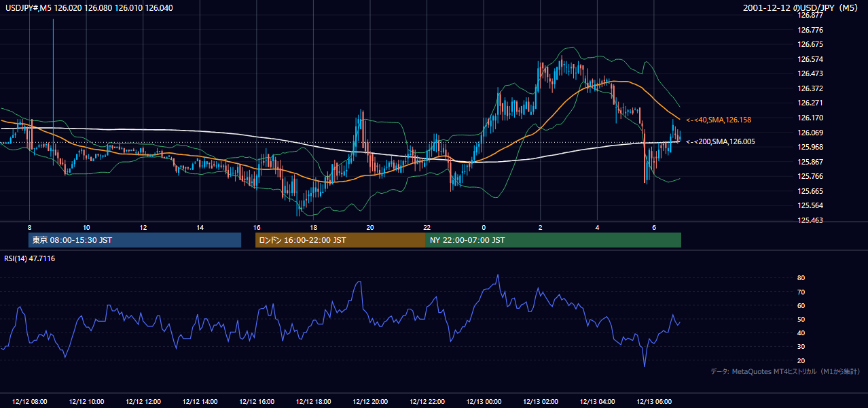The image size is (868, 408).
Task: Click the 12/13 04:00 bottom time label
Action: [x=597, y=402]
